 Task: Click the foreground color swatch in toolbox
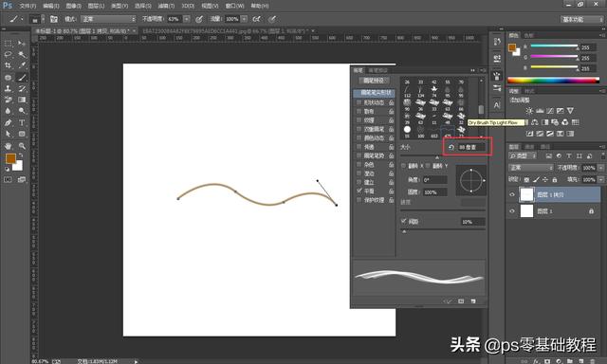pos(10,158)
